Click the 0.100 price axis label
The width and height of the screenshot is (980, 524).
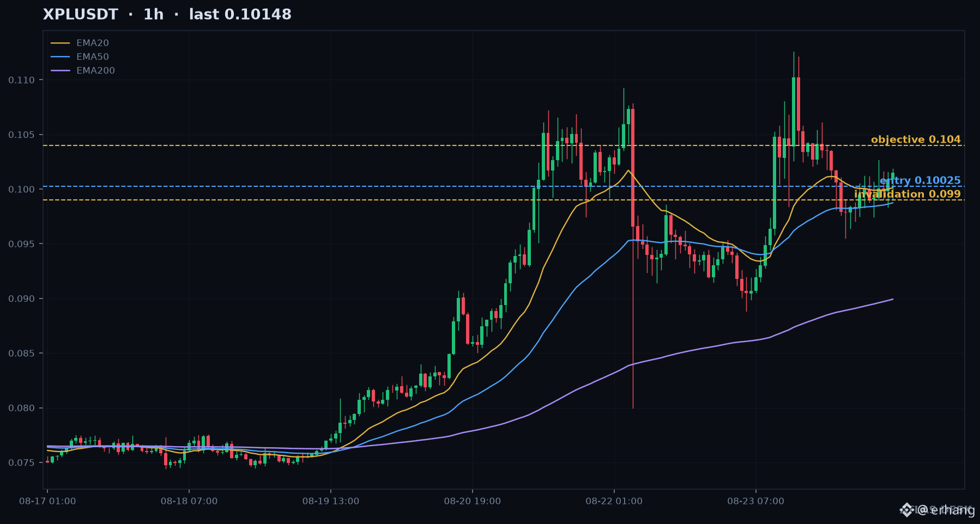[x=21, y=189]
